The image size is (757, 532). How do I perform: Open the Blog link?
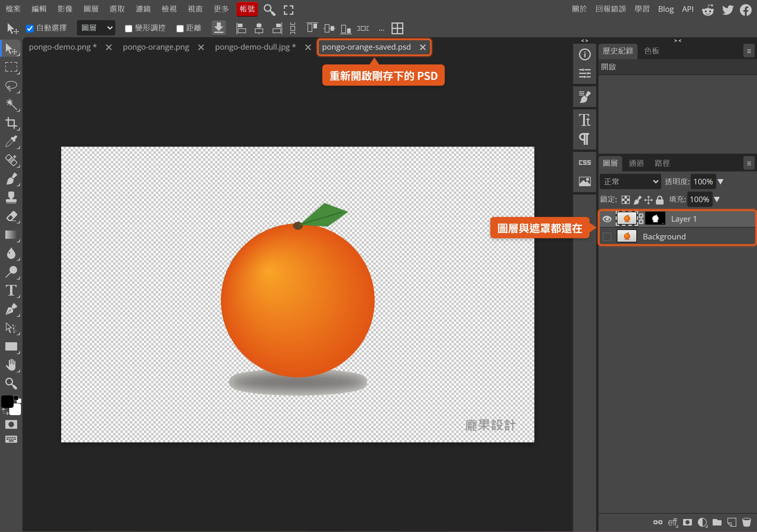click(x=666, y=9)
